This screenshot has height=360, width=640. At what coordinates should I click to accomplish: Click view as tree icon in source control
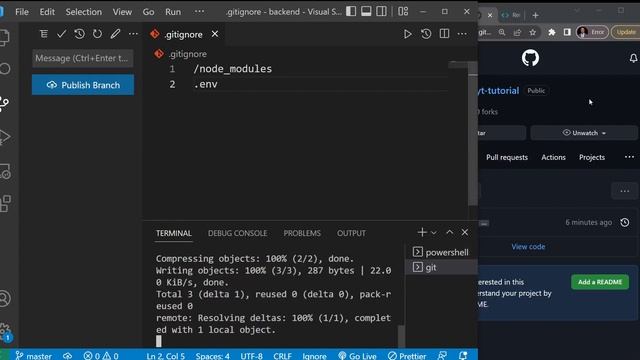pyautogui.click(x=44, y=34)
